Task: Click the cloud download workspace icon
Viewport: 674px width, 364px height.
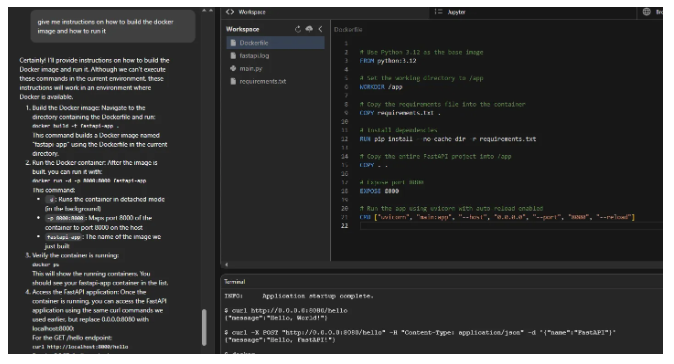Action: point(309,29)
